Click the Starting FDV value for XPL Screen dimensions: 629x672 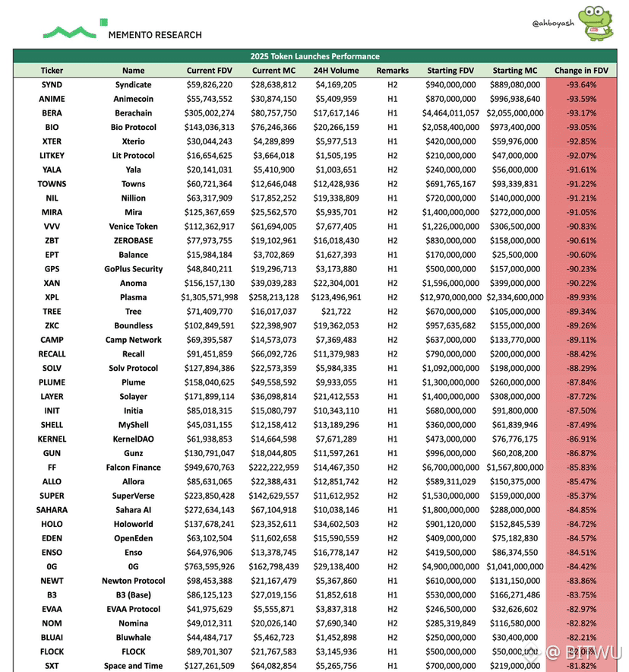(x=450, y=297)
